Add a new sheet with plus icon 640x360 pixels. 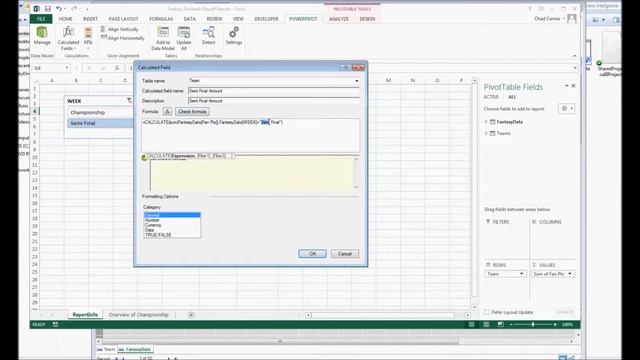click(191, 315)
